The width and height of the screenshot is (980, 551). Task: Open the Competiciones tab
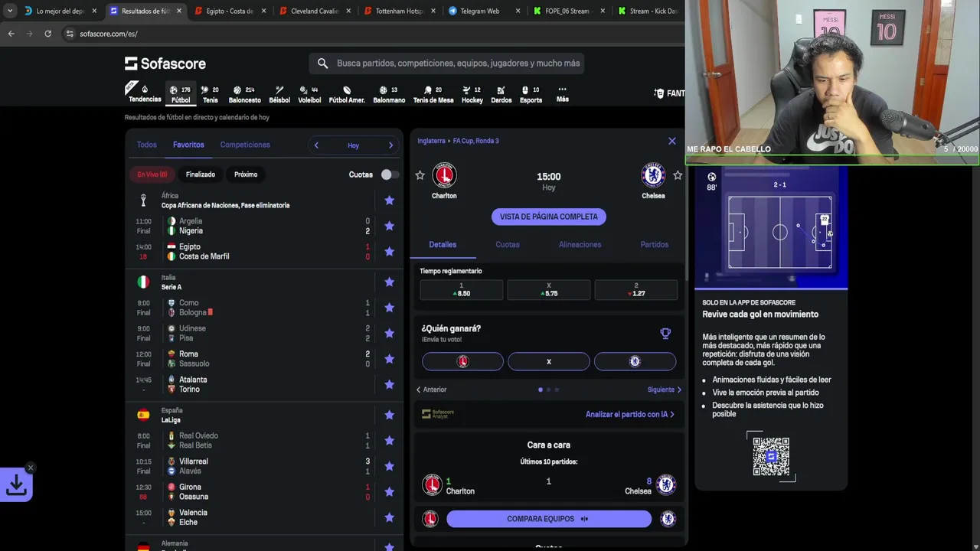[245, 145]
